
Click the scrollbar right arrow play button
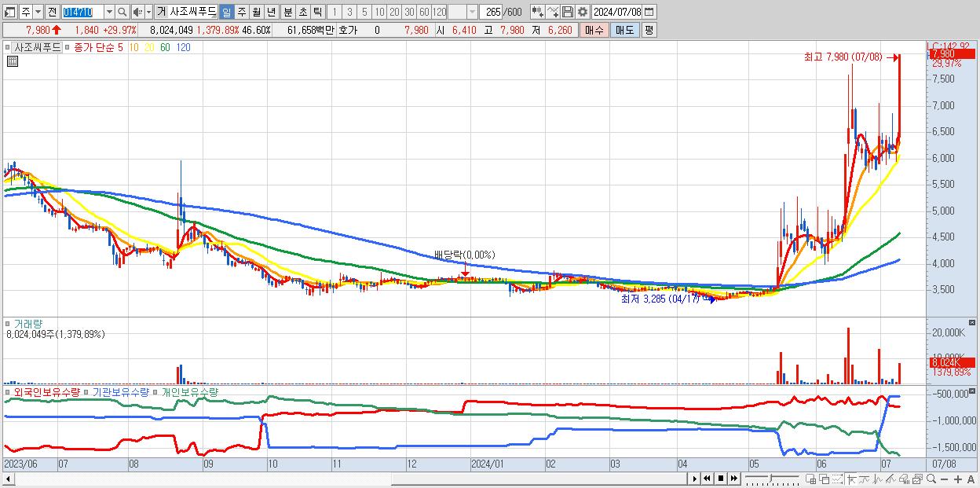click(x=695, y=479)
